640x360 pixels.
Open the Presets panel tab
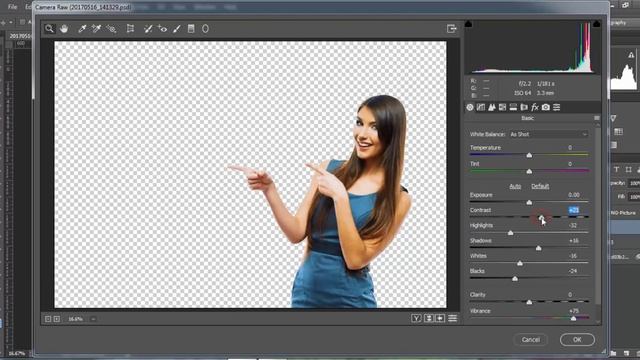556,107
